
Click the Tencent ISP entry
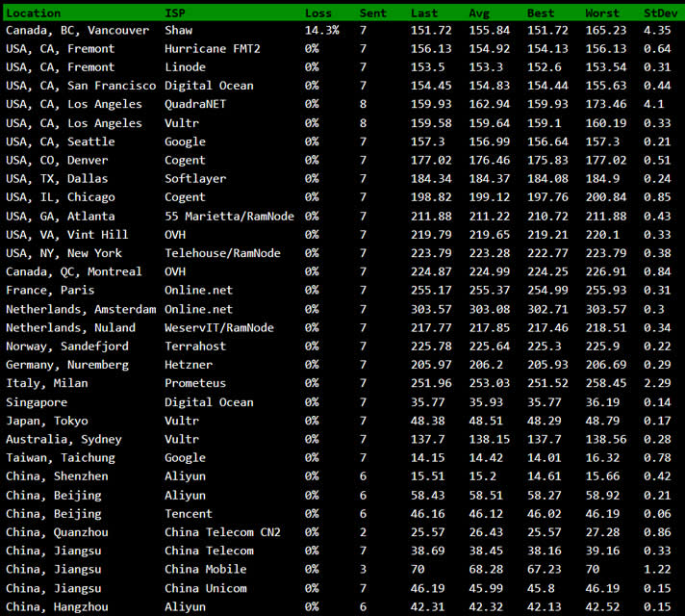pos(189,514)
